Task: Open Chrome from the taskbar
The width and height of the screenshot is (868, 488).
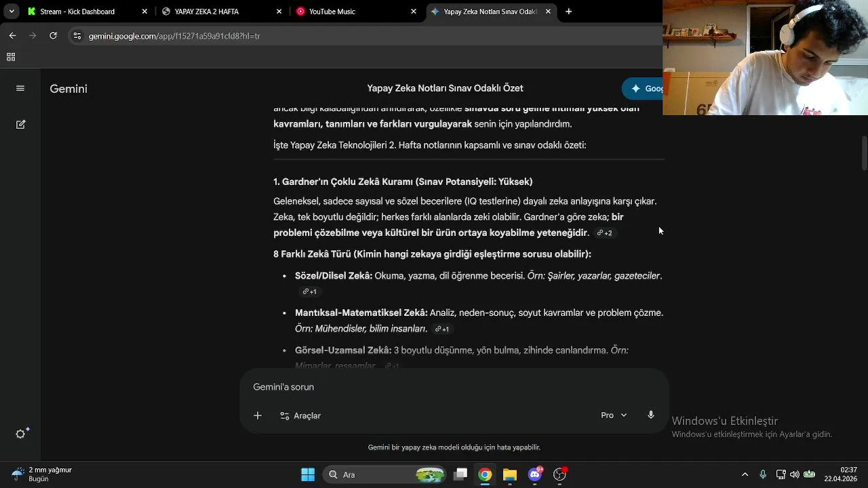Action: click(x=485, y=474)
